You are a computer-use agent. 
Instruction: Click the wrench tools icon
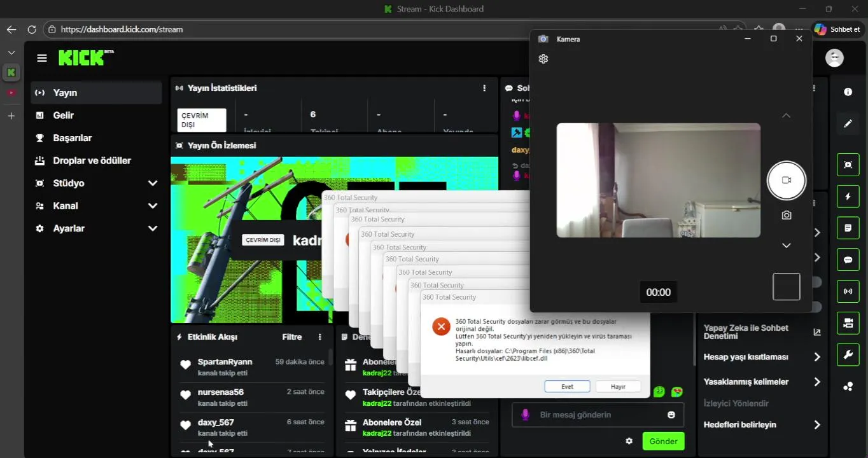click(x=848, y=354)
